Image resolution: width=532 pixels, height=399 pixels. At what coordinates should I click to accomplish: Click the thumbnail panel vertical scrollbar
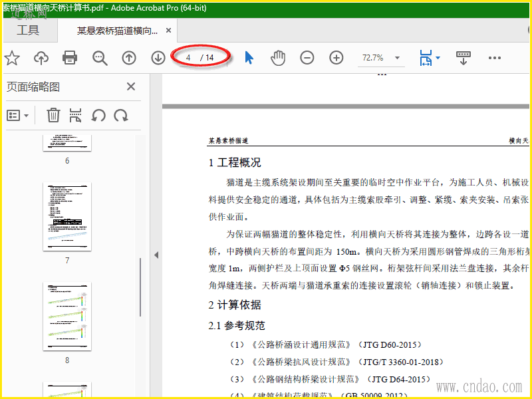point(140,287)
